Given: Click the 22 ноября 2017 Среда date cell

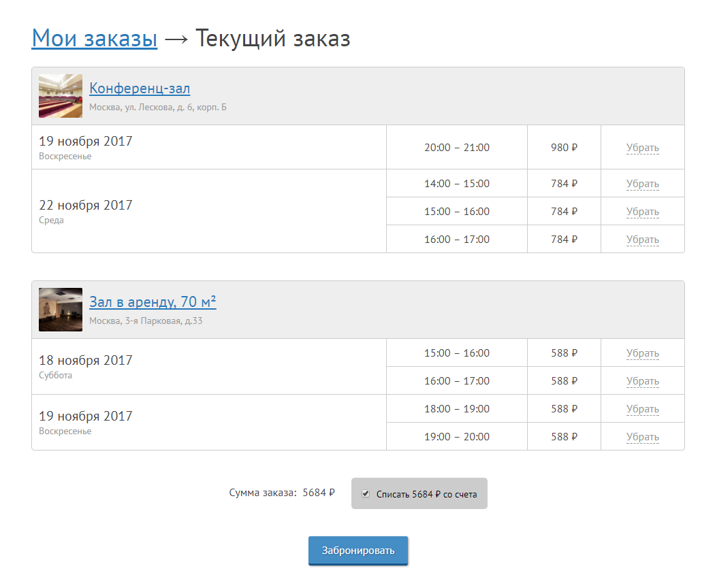Looking at the screenshot, I should [86, 206].
